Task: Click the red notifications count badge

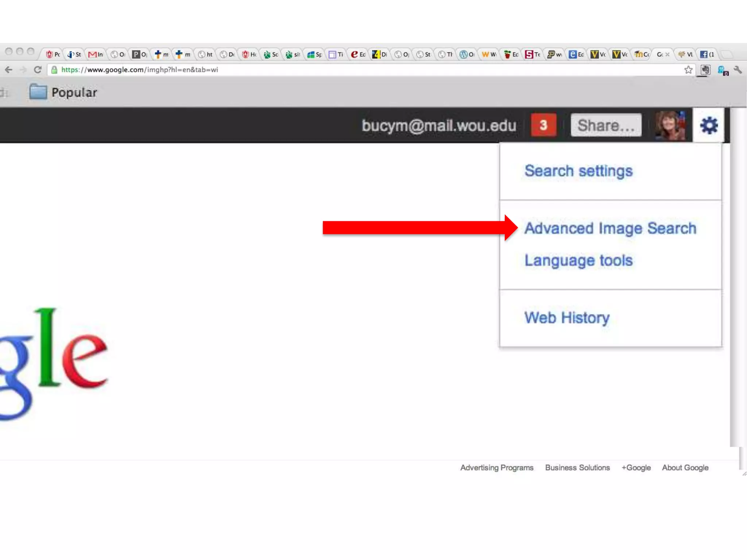Action: point(543,125)
